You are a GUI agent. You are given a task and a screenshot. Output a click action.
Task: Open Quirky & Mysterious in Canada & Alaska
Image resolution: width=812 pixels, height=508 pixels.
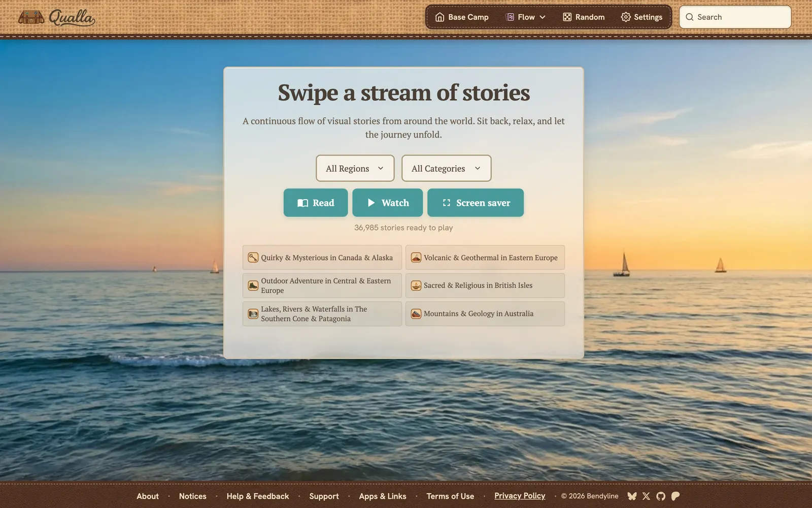[x=322, y=258]
